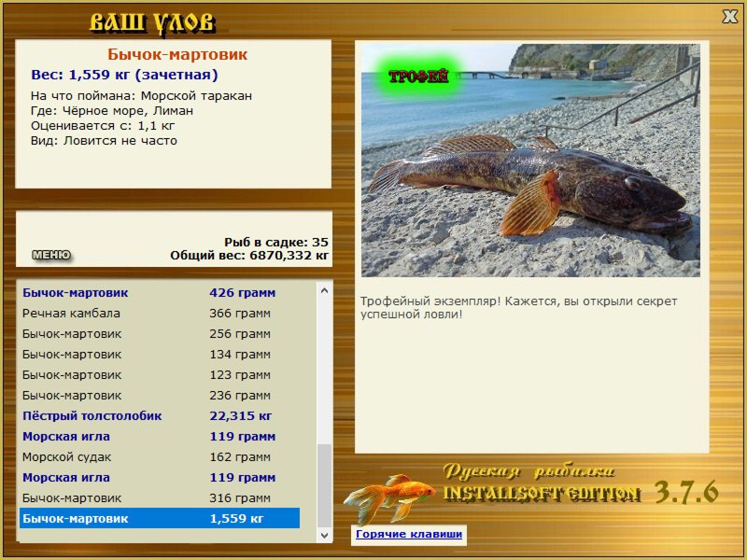Select Морской судак 162 грамм entry
The height and width of the screenshot is (560, 747).
[x=160, y=456]
